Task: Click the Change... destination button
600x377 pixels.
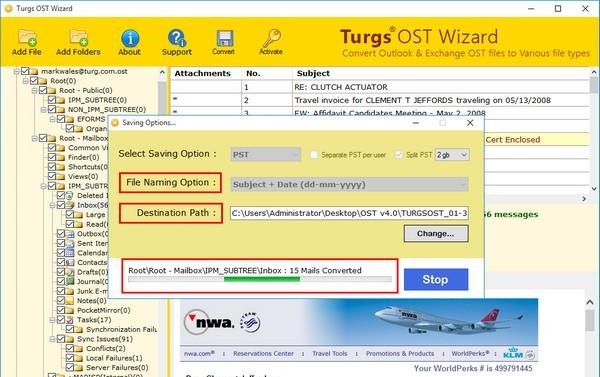Action: pos(436,233)
